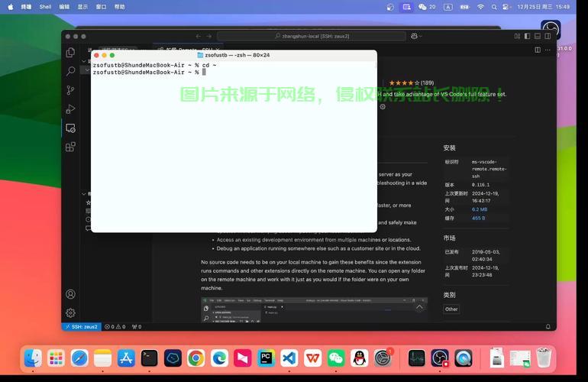
Task: Open the Search view in VS Code
Action: [70, 71]
